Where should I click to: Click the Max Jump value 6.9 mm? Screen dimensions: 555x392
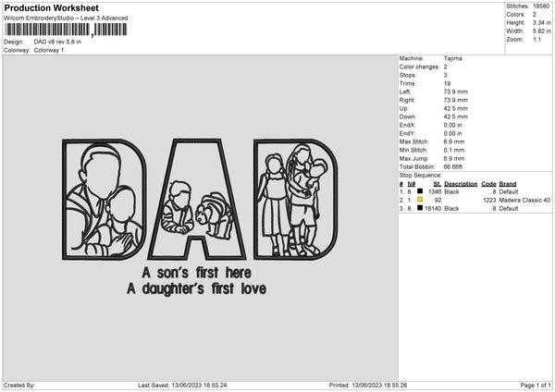tap(454, 158)
